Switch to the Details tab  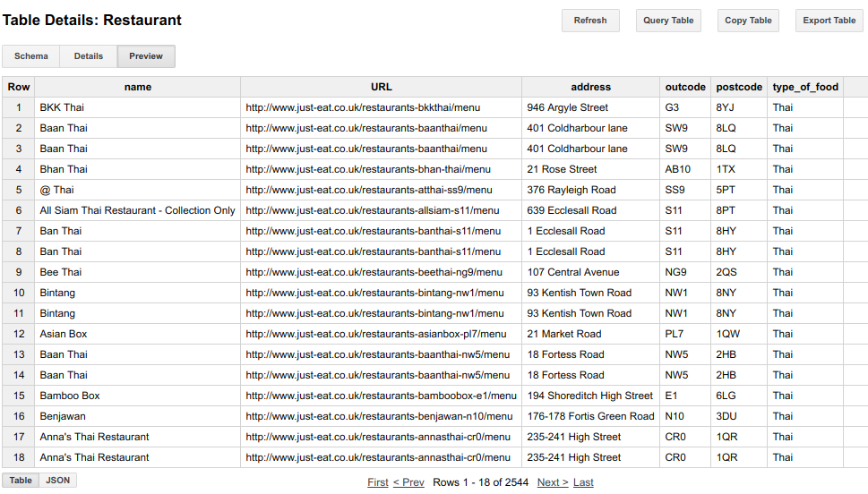click(x=89, y=56)
